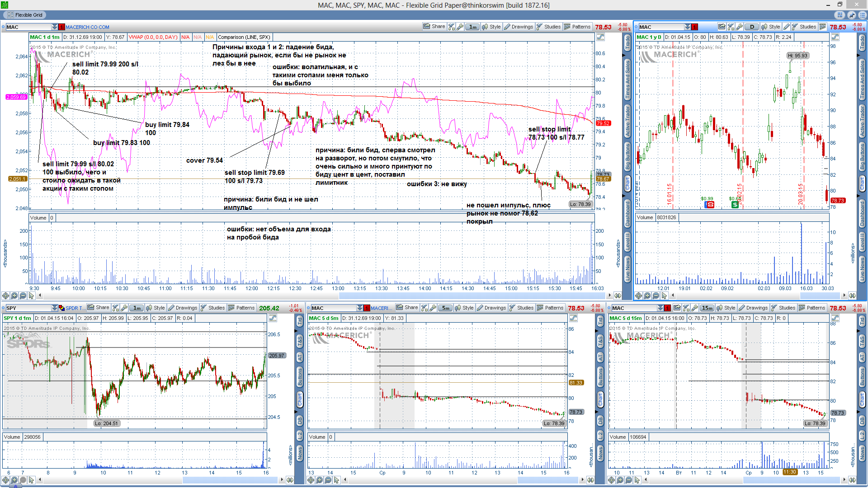Open wrench settings in top-right daily chart
Screen dimensions: 868x488
[x=739, y=27]
